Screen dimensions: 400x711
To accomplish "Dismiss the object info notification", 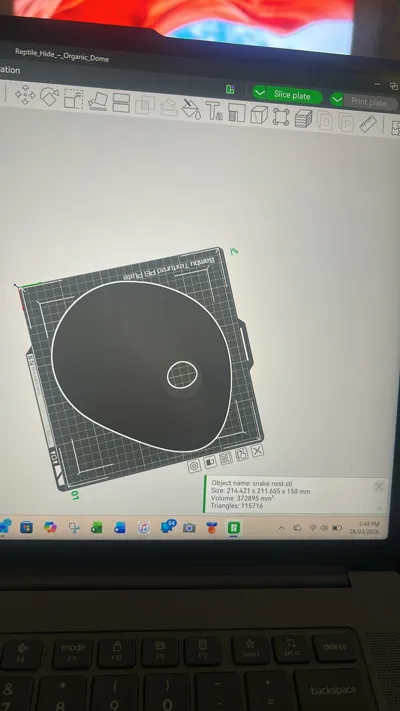I will (x=379, y=487).
